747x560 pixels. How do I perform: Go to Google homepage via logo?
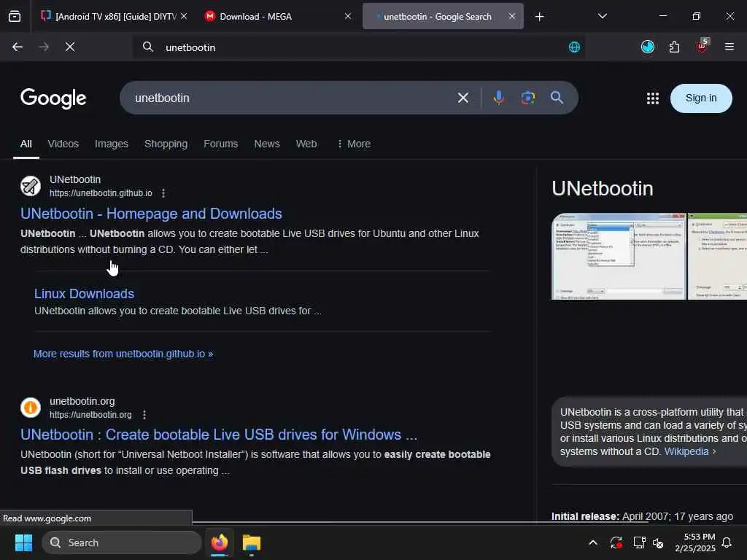(53, 98)
